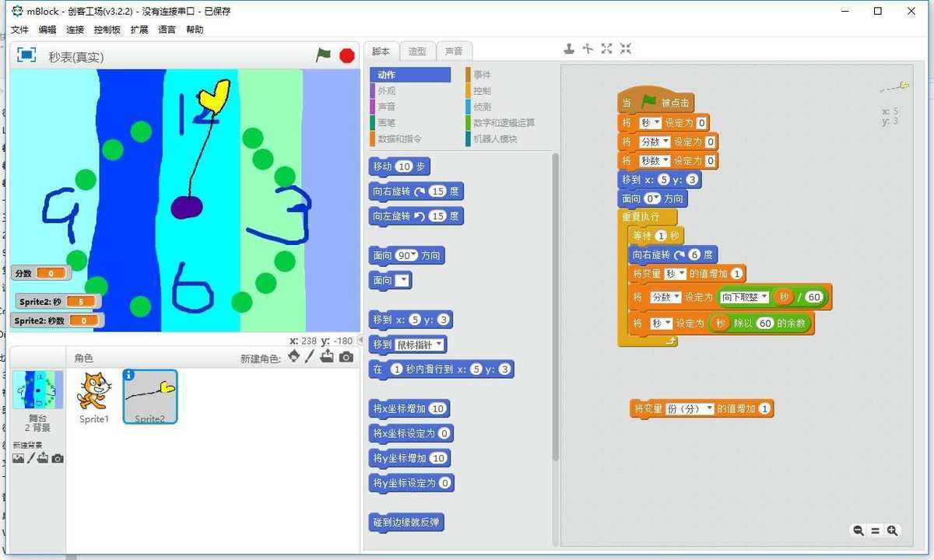Select the shrink sprite tool
The height and width of the screenshot is (560, 934).
(x=625, y=49)
